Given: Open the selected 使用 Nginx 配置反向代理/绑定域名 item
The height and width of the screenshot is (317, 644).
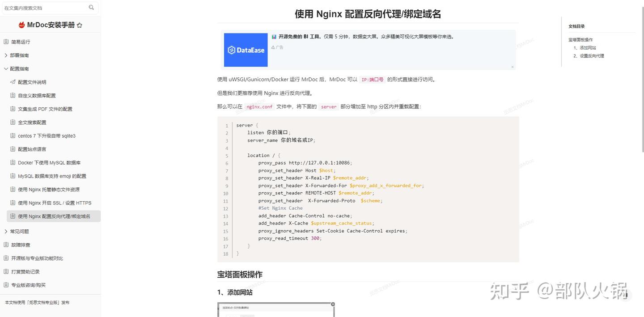Looking at the screenshot, I should click(x=54, y=216).
